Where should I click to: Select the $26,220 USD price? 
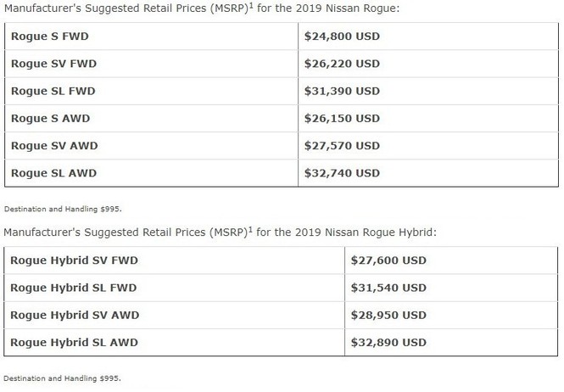(342, 64)
